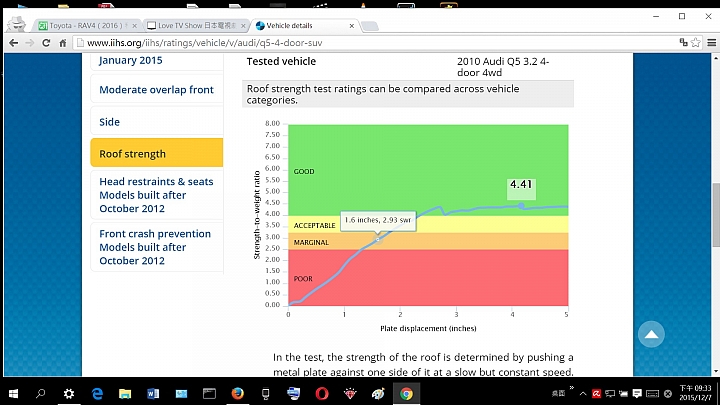The image size is (720, 405).
Task: Open January 2015 sidebar link
Action: [x=131, y=60]
